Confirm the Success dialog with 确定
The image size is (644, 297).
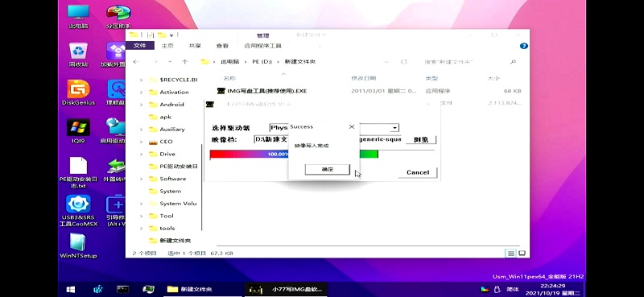click(328, 169)
